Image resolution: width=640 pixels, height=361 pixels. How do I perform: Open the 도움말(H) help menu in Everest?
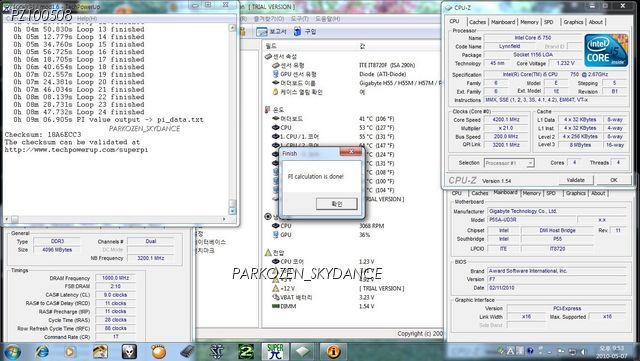327,19
